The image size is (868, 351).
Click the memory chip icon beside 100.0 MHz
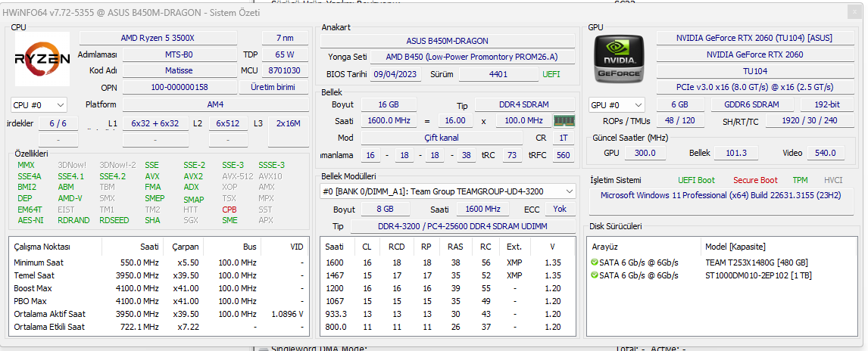(x=564, y=120)
